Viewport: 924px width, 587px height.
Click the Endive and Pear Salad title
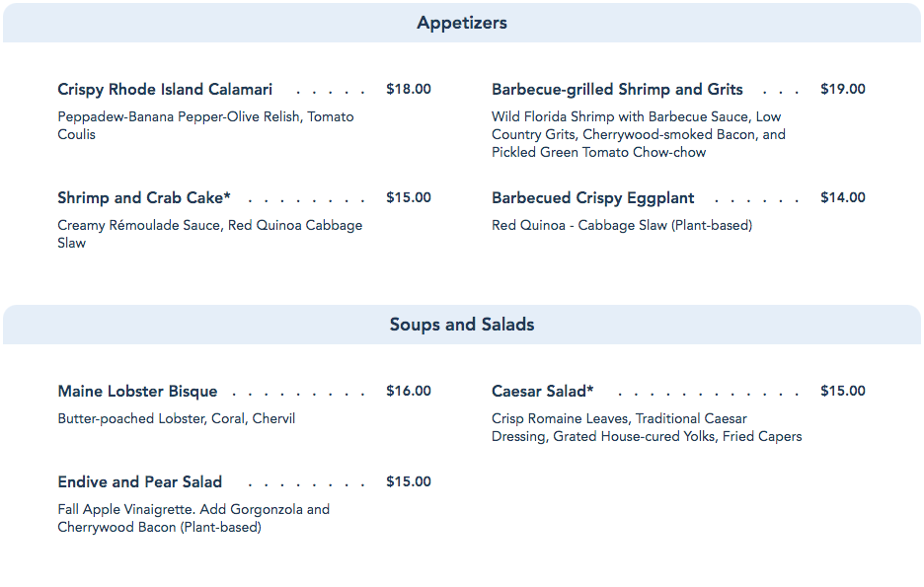(139, 482)
